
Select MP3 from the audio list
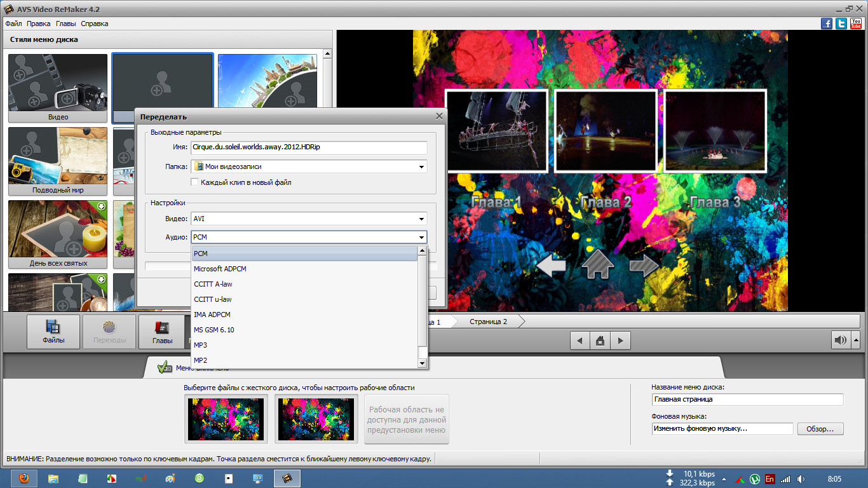pos(201,345)
